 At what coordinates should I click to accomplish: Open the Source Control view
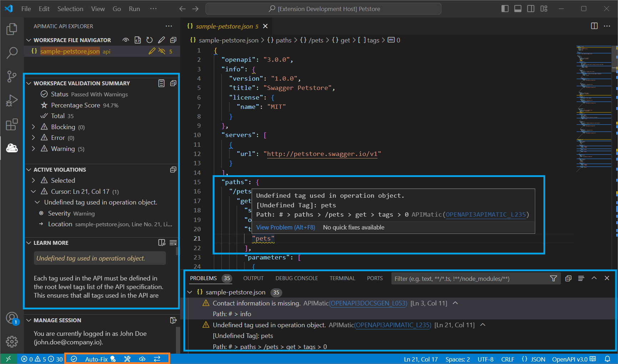pos(12,77)
